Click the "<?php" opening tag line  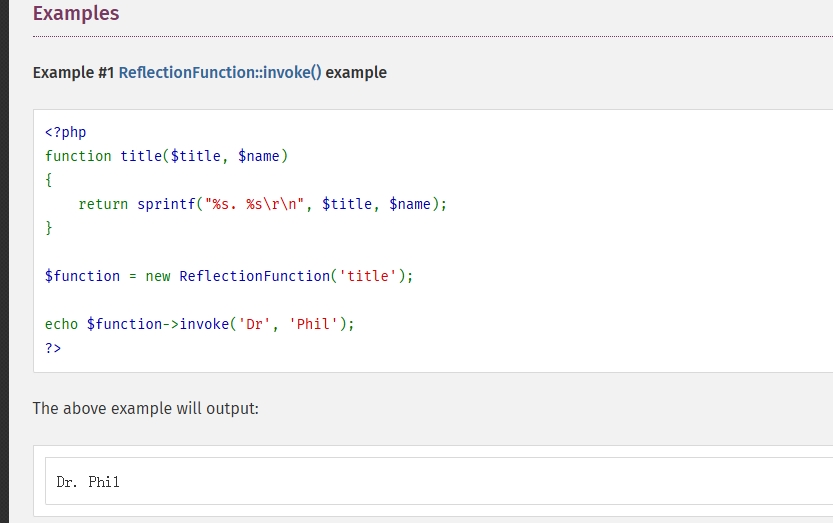65,132
